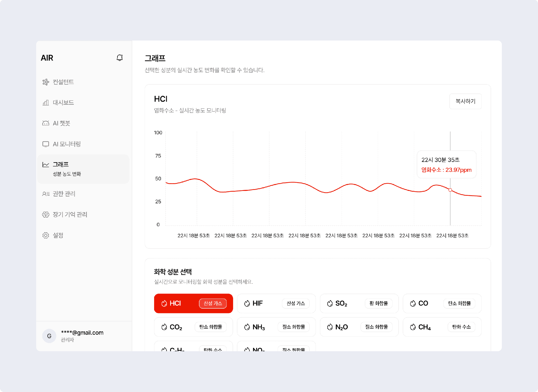Click the 대시보드 bar chart icon
Screen dimensions: 538x392
[46, 103]
